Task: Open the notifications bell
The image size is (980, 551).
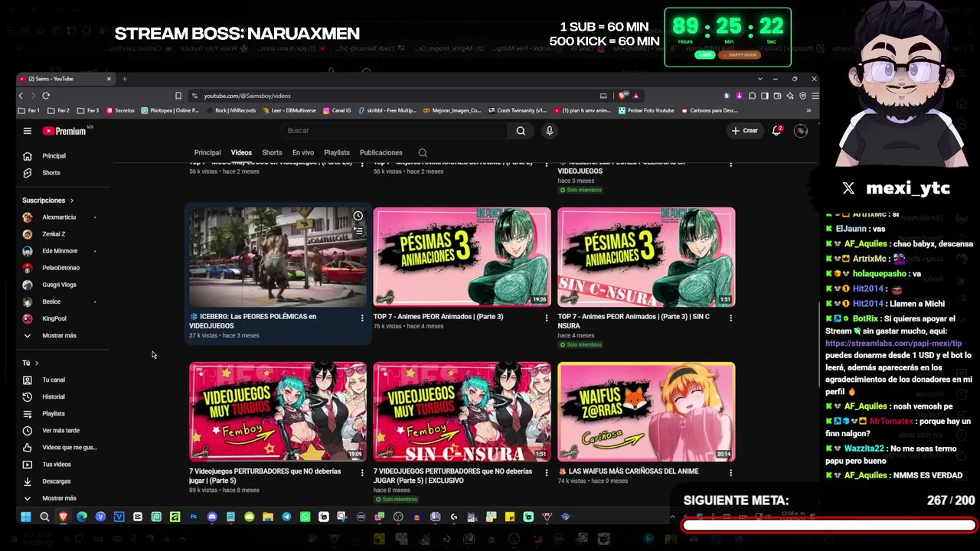Action: pyautogui.click(x=776, y=131)
